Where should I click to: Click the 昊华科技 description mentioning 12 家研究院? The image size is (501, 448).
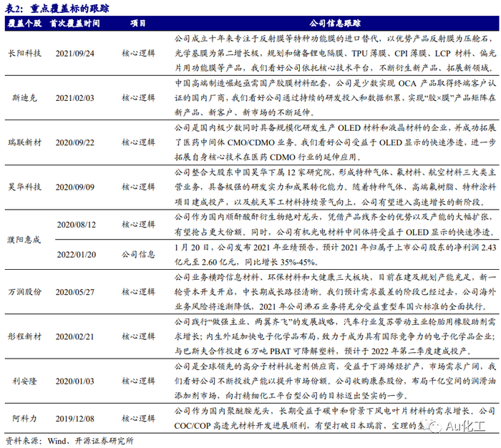click(335, 187)
